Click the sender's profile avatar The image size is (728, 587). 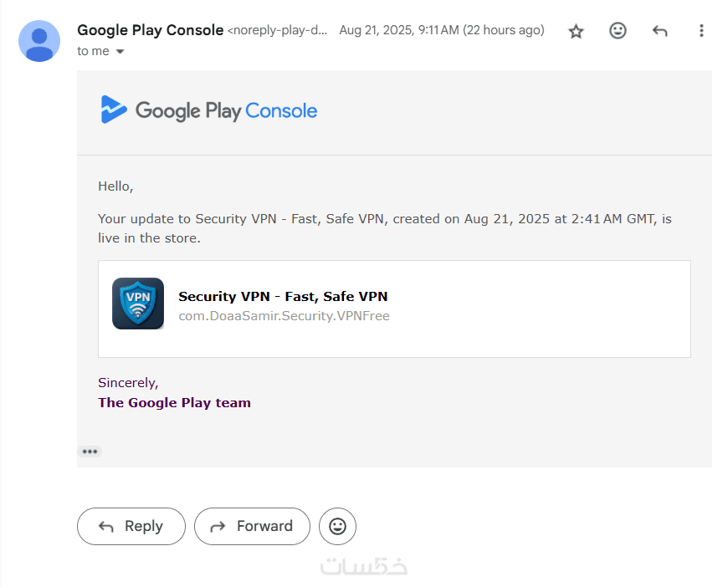tap(39, 41)
